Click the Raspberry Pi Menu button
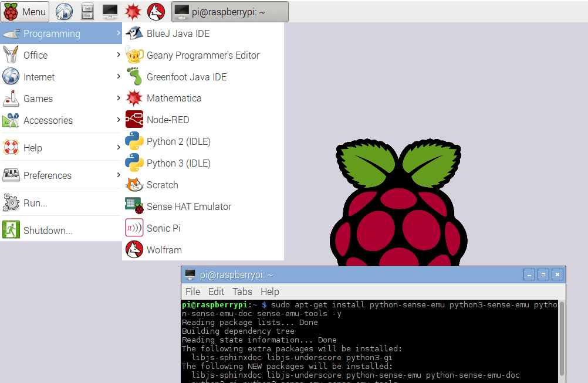588x383 pixels. 25,11
